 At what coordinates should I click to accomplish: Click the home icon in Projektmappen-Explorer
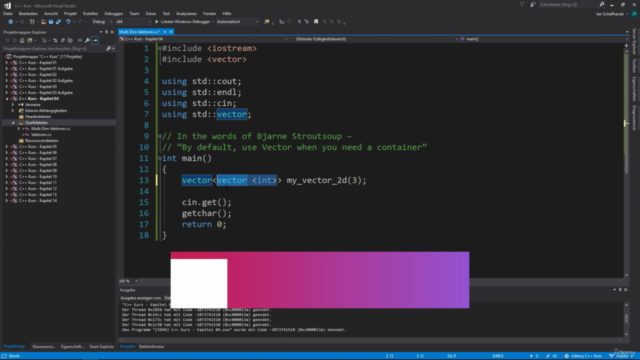click(22, 40)
